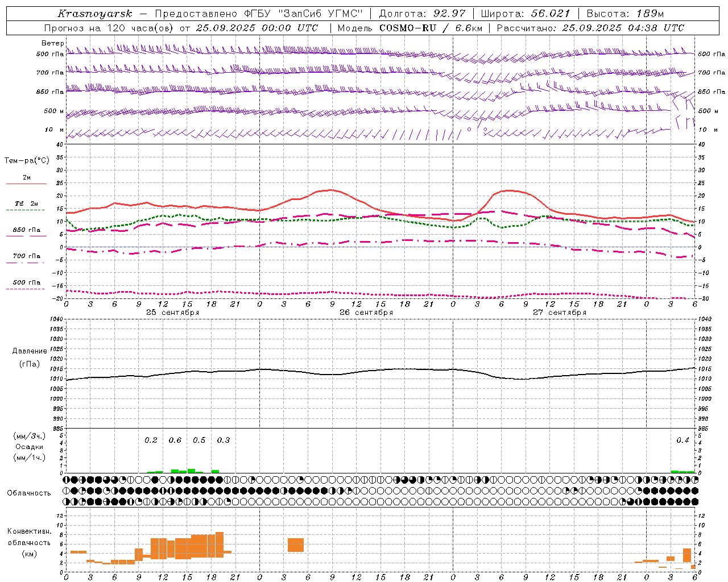Click the "Конвективн." panel label
Screen dimensions: 728x582
[30, 531]
